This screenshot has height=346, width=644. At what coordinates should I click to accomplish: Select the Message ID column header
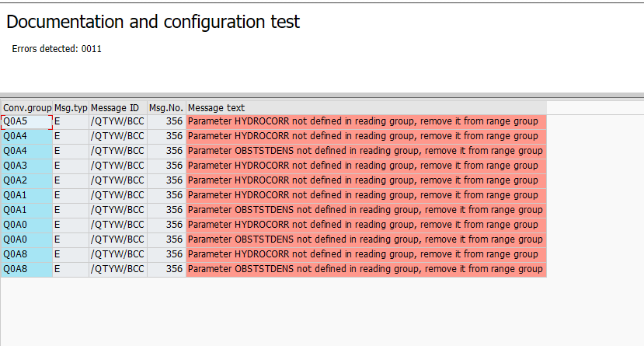[118, 108]
